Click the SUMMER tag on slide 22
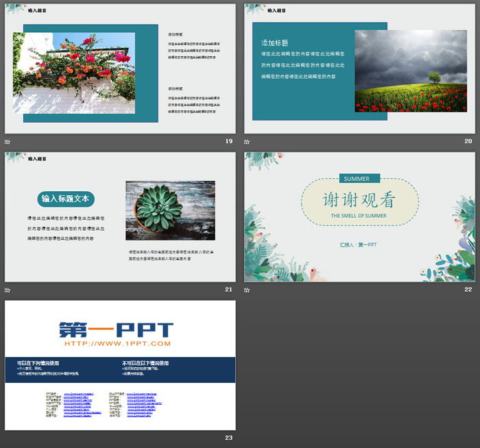Viewport: 480px width, 448px height. tap(357, 179)
